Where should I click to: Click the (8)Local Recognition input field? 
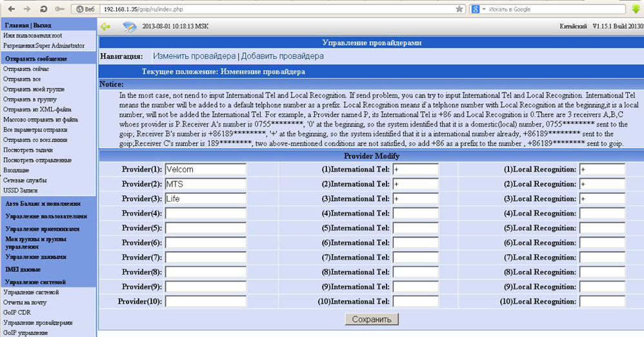click(602, 272)
